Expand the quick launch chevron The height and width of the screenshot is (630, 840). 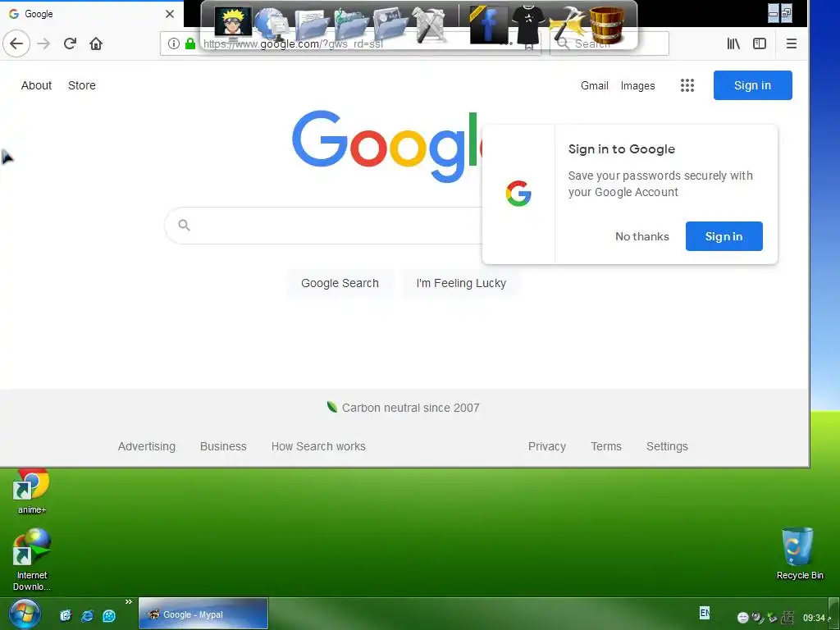pos(129,601)
